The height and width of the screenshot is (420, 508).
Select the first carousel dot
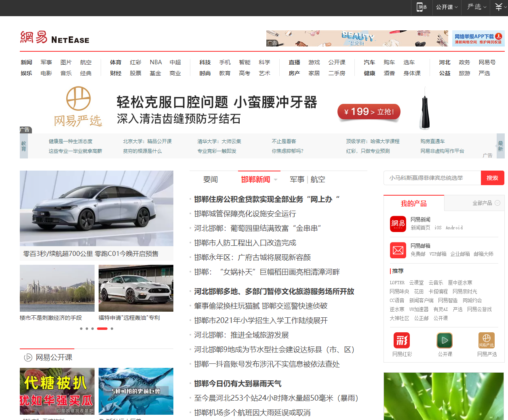coord(81,329)
